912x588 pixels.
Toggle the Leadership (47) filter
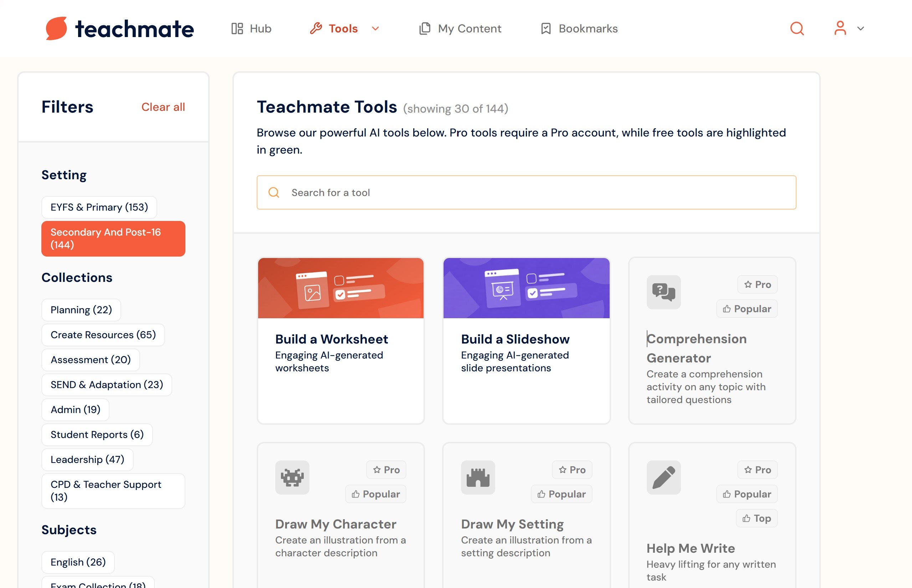coord(87,459)
